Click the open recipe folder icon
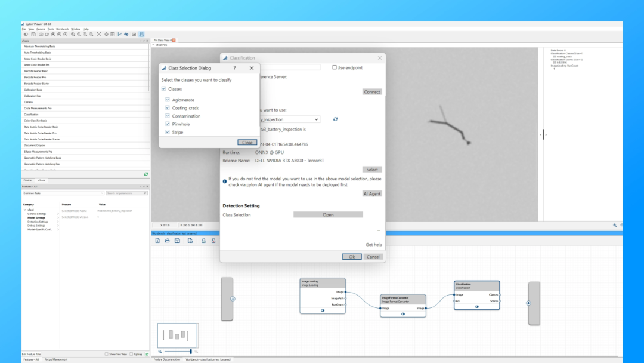Viewport: 644px width, 363px height. point(168,241)
